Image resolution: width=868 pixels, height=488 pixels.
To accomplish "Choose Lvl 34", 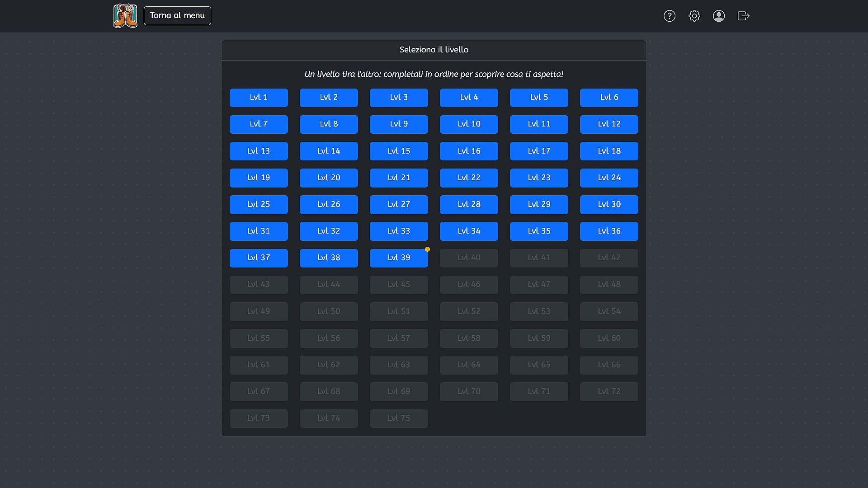I will (469, 231).
